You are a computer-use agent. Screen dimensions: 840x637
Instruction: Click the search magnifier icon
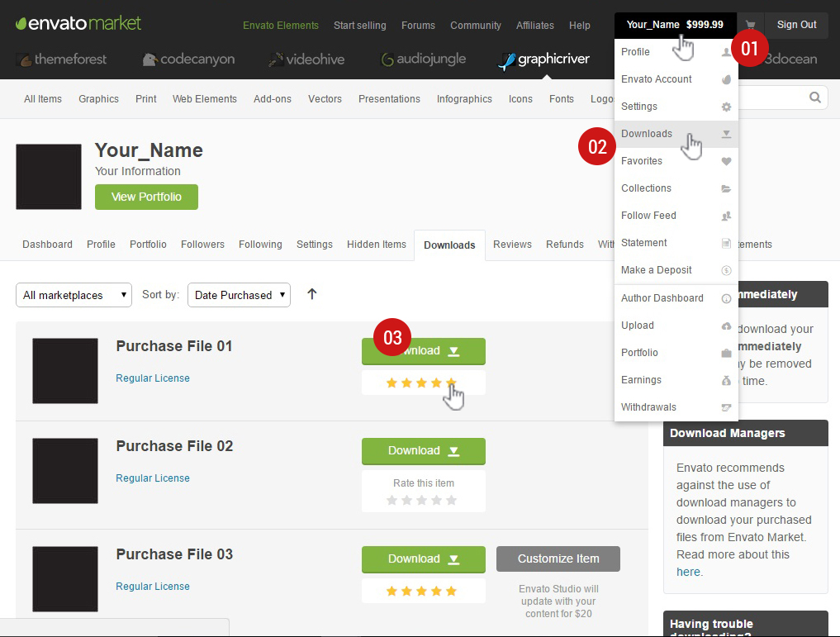pos(815,97)
